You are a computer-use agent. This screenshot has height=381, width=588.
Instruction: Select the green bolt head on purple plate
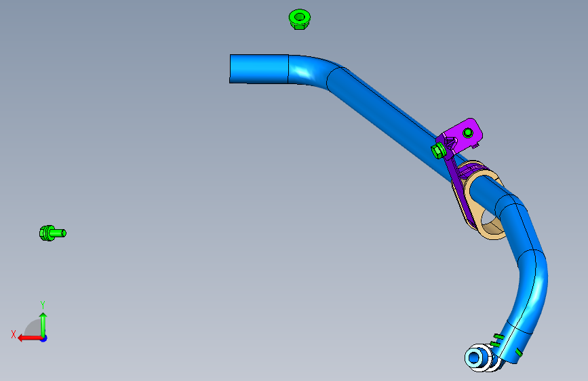pos(468,133)
